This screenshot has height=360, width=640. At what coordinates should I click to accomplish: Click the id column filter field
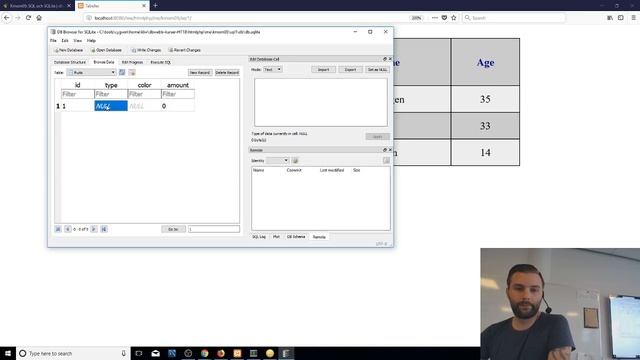[x=78, y=94]
